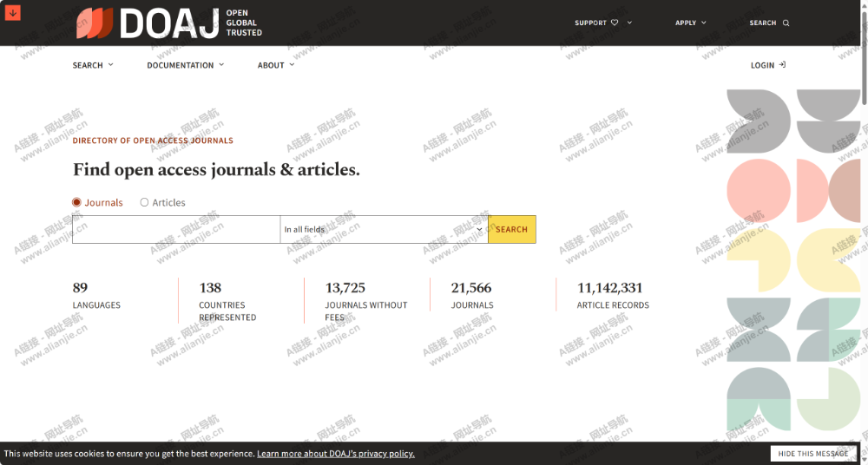Expand the SUPPORT dropdown chevron
This screenshot has width=868, height=465.
click(x=629, y=23)
